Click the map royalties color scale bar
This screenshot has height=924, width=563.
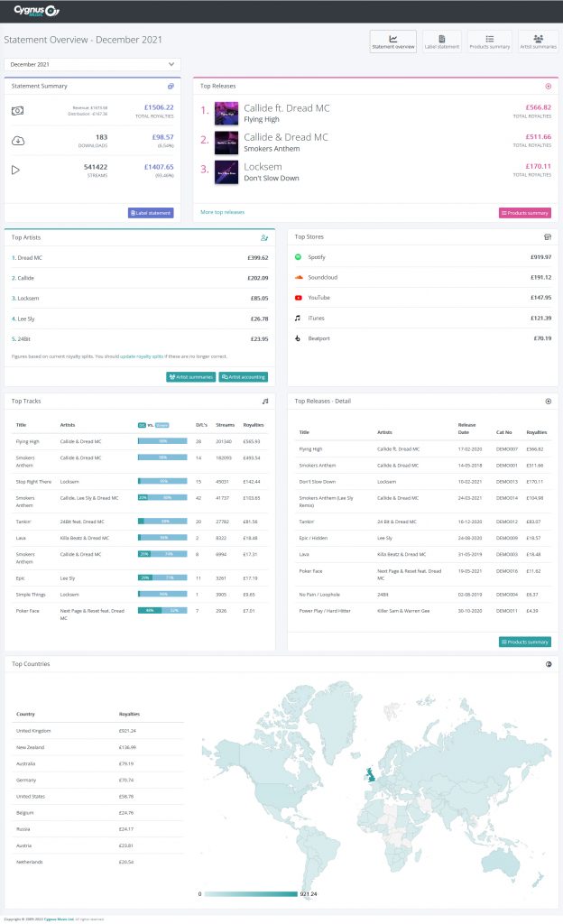250,894
